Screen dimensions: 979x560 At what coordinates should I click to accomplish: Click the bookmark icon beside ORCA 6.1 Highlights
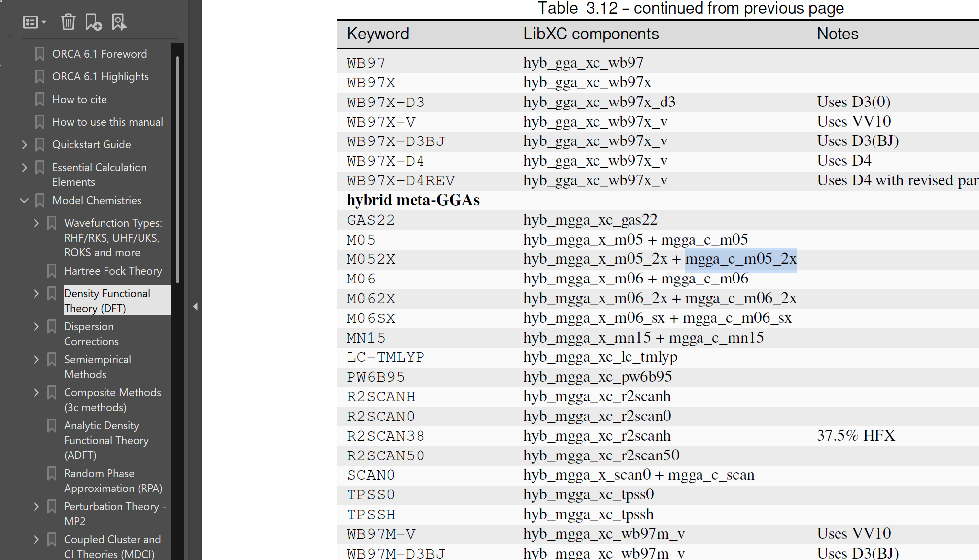pos(40,76)
